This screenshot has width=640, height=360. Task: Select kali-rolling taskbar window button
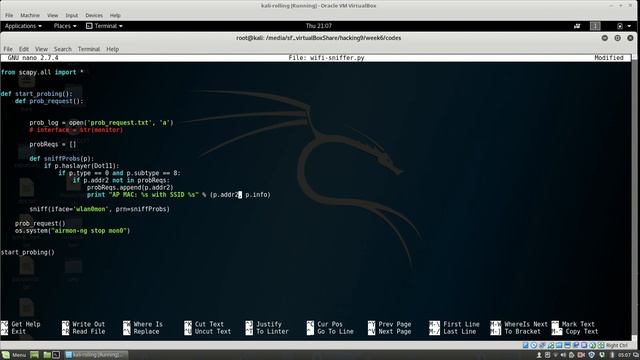(96, 355)
